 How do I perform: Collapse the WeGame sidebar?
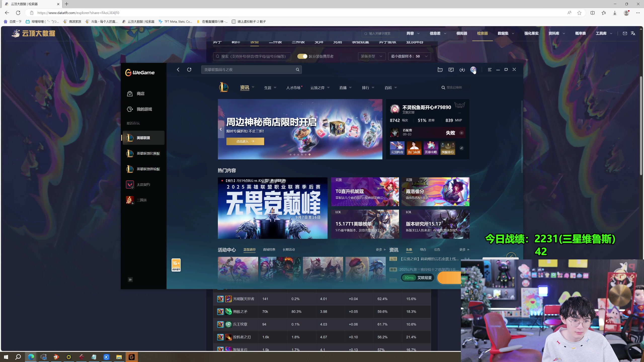[x=130, y=280]
